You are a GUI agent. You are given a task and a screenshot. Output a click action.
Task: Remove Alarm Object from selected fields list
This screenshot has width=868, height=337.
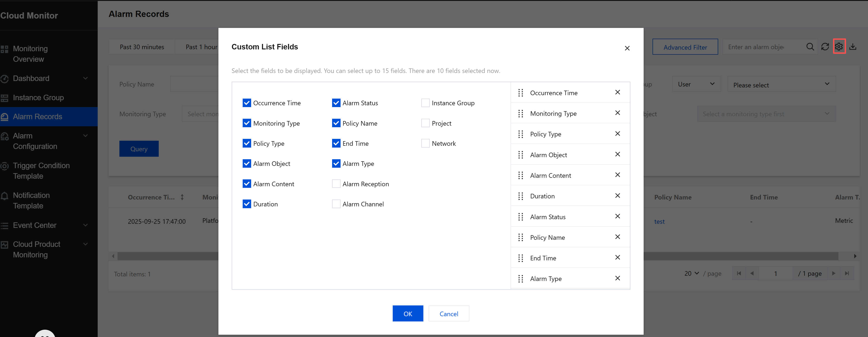pos(618,154)
